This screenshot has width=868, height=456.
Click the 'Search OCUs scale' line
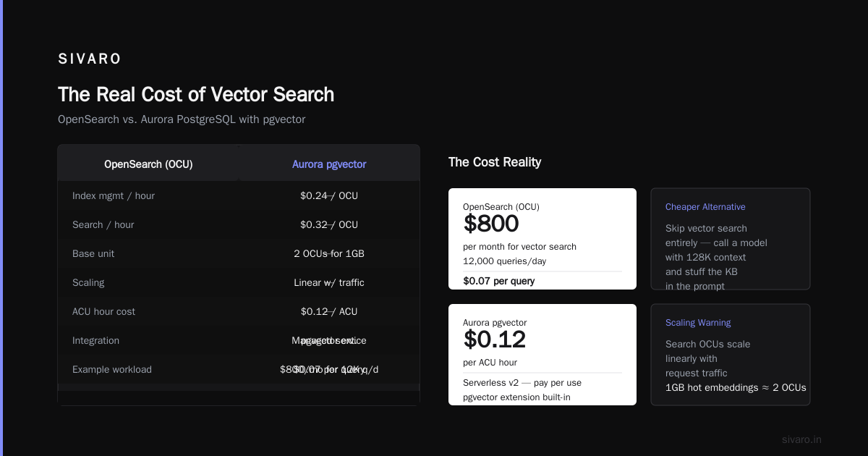point(707,345)
